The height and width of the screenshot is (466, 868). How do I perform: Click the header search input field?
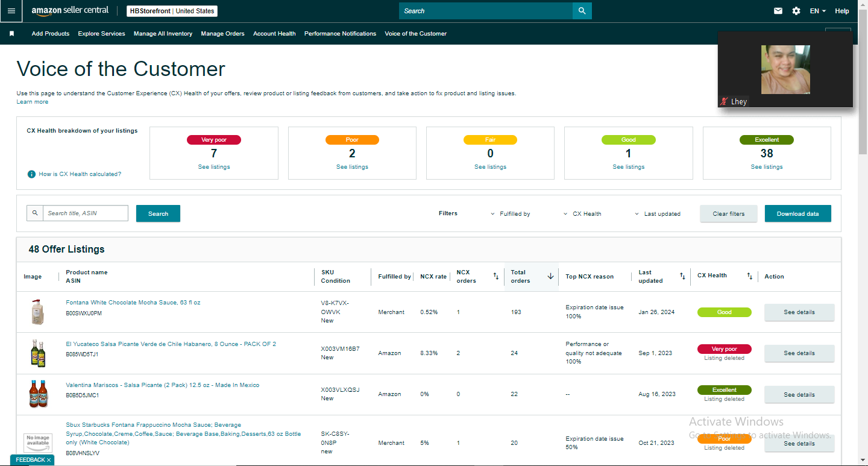486,11
